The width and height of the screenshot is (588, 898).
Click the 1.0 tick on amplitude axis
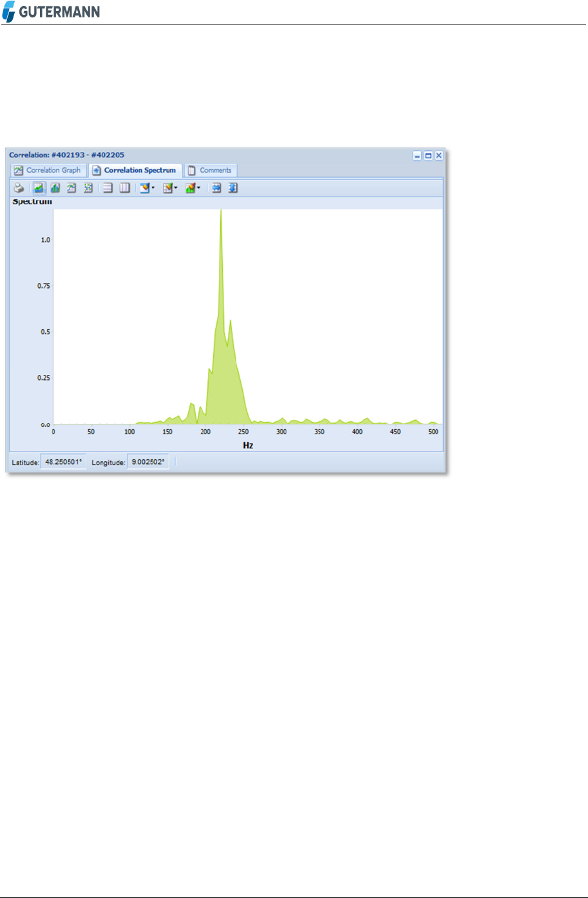click(x=46, y=240)
